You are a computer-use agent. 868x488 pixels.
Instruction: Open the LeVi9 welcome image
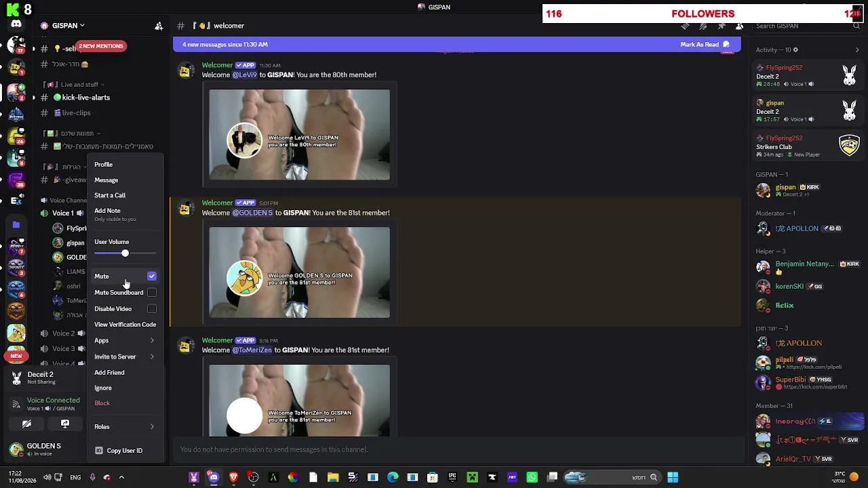coord(299,135)
